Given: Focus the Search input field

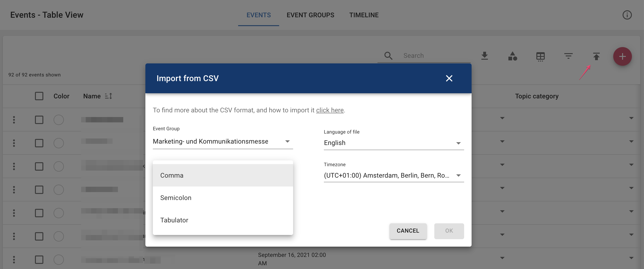Looking at the screenshot, I should (x=436, y=55).
